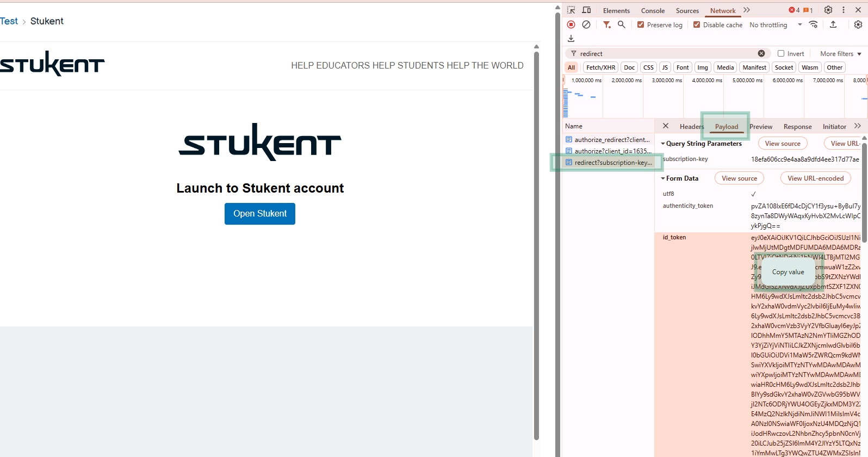Screen dimensions: 868x457
Task: Toggle Preserve log checkbox
Action: click(641, 24)
